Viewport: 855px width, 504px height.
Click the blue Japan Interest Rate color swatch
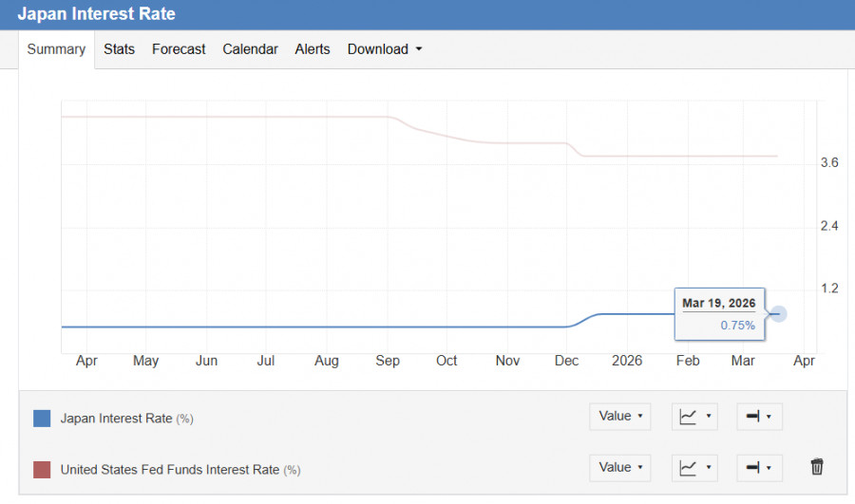(x=42, y=418)
